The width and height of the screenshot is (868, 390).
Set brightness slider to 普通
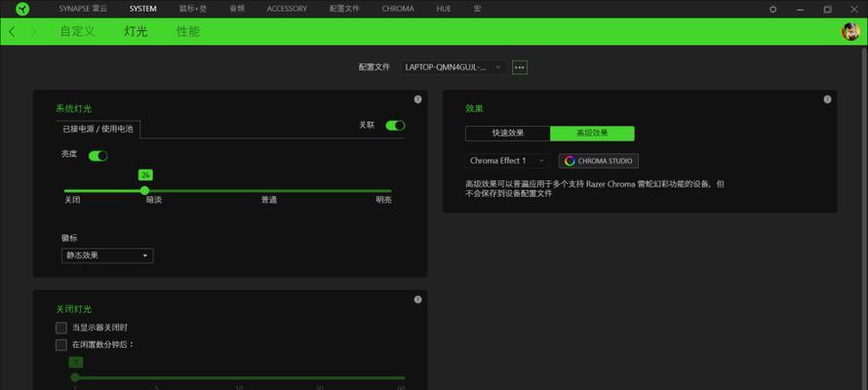269,200
